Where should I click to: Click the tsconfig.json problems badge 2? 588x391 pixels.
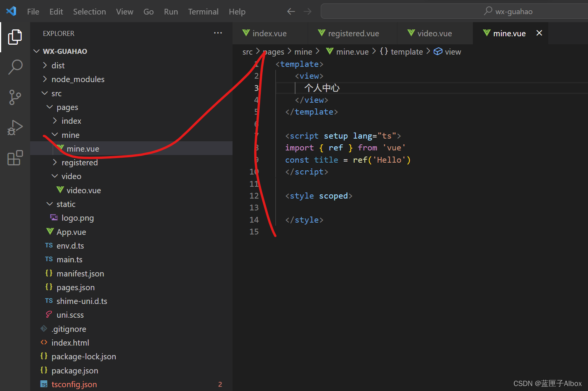click(220, 385)
